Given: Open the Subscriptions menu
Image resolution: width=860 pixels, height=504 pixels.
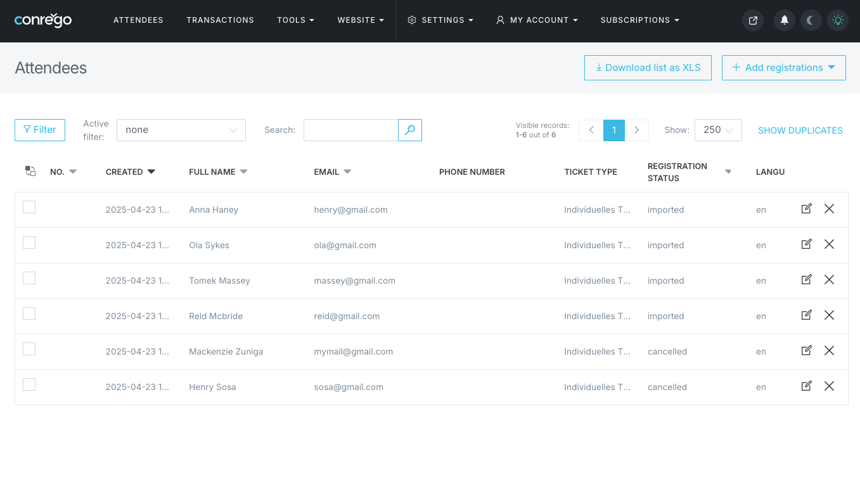Looking at the screenshot, I should click(x=640, y=20).
